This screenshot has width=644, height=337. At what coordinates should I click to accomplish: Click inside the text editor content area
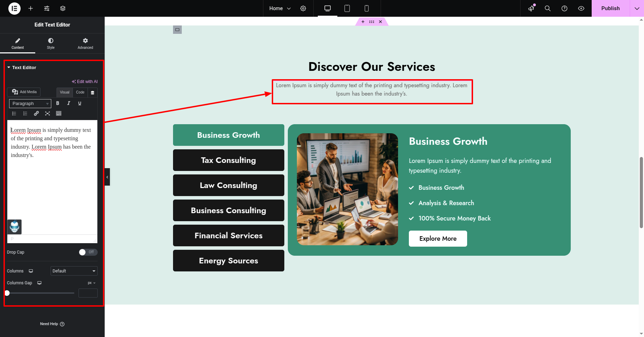pyautogui.click(x=52, y=177)
